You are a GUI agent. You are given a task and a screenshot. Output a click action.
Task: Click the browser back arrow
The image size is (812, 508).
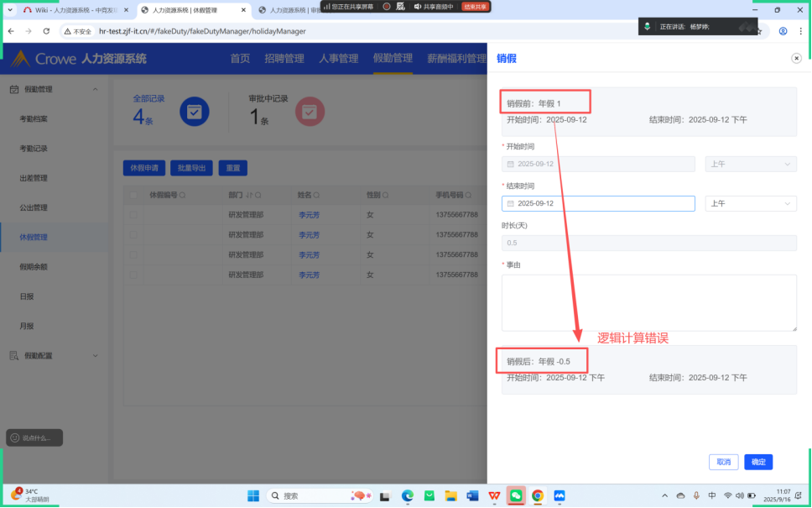[12, 31]
